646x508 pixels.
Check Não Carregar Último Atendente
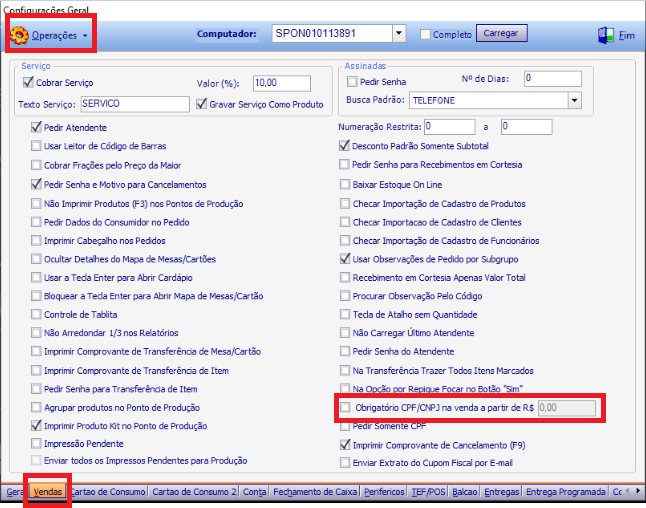point(345,332)
